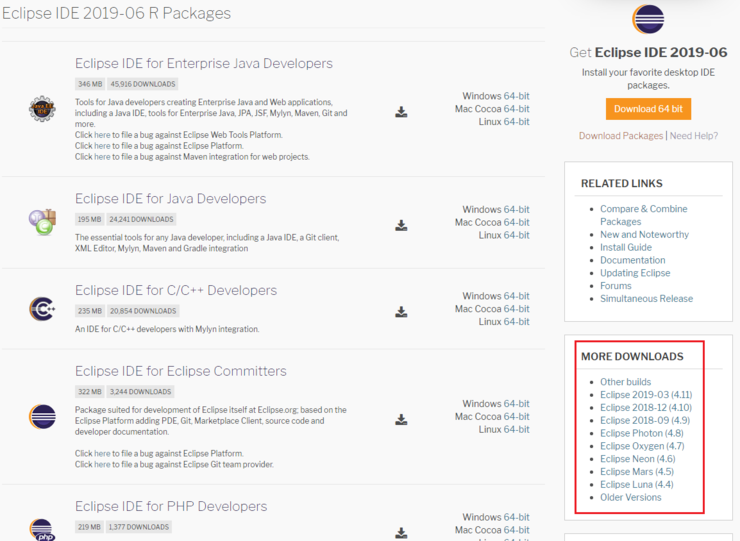
Task: Open Eclipse IDE for Eclipse Committers title
Action: [180, 371]
